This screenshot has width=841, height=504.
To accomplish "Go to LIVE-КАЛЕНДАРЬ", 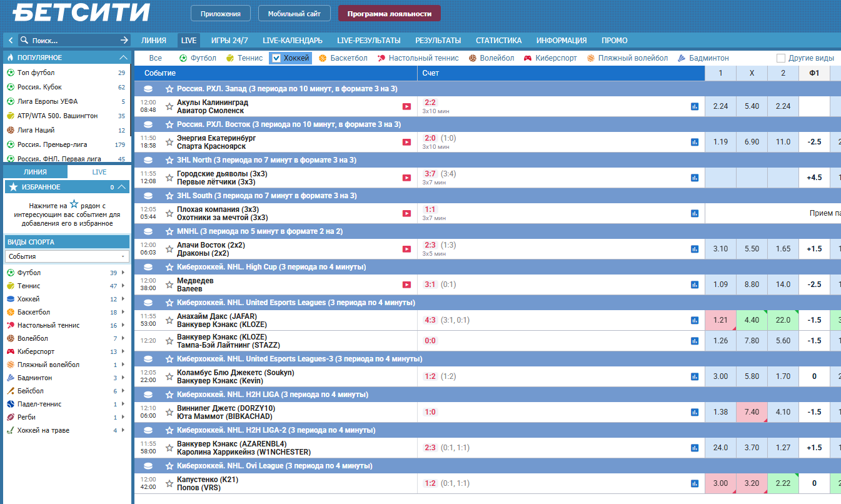I will point(293,41).
